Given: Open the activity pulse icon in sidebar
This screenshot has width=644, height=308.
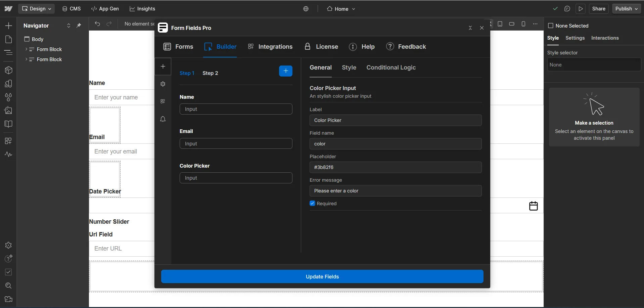Looking at the screenshot, I should [8, 155].
